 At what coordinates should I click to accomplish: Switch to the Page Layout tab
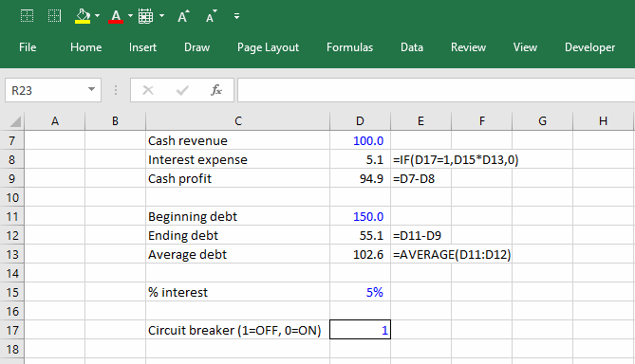268,47
